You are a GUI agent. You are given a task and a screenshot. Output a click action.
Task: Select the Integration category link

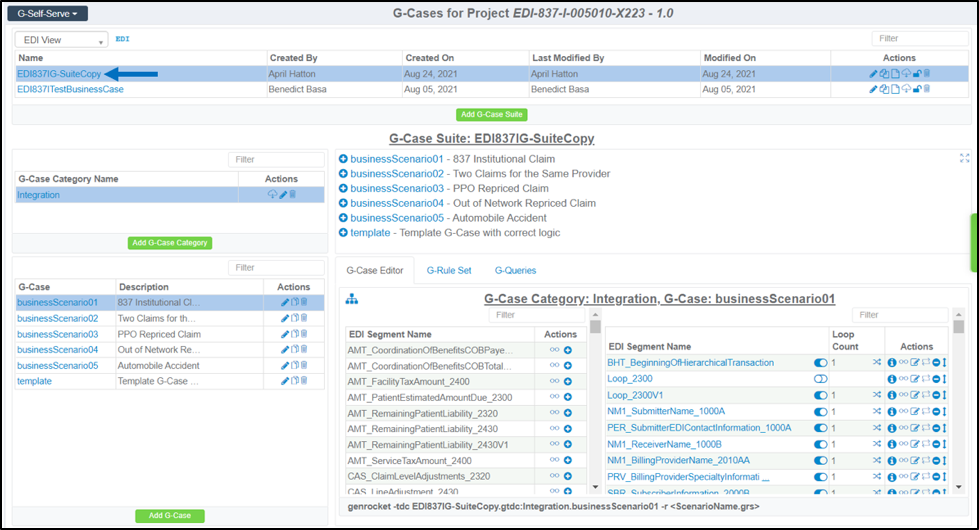tap(38, 195)
